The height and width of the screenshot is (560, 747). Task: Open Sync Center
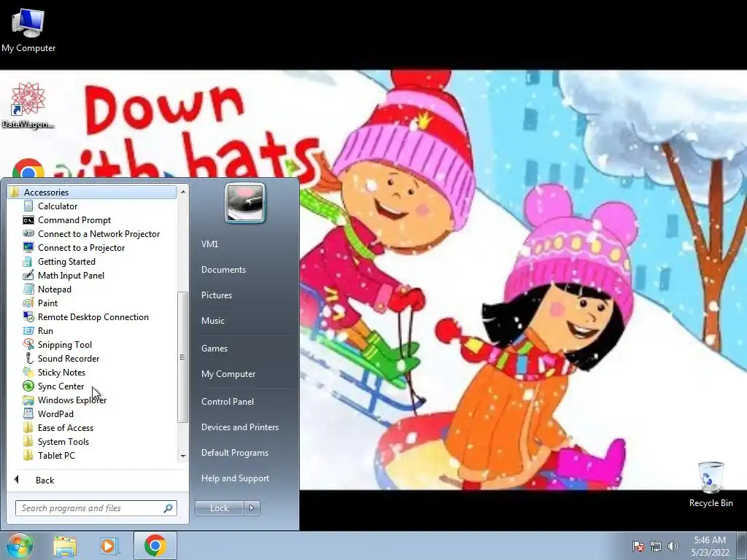(x=61, y=386)
